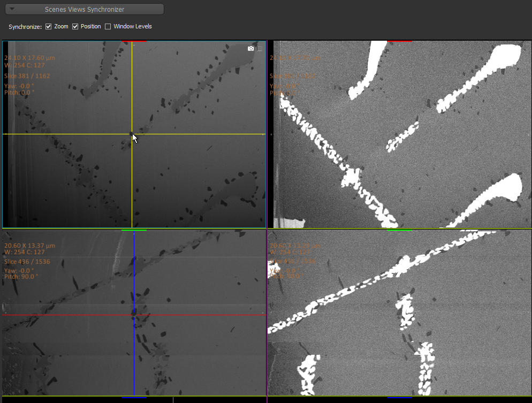Click red and blue crosshair intersection
Image resolution: width=532 pixels, height=403 pixels.
coord(134,315)
